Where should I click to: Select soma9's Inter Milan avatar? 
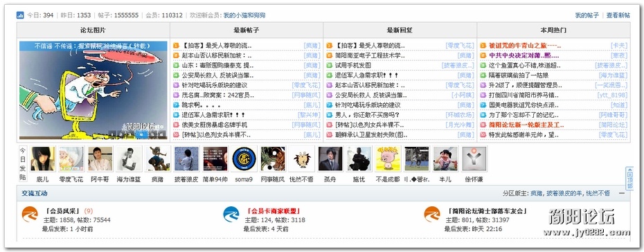244,159
